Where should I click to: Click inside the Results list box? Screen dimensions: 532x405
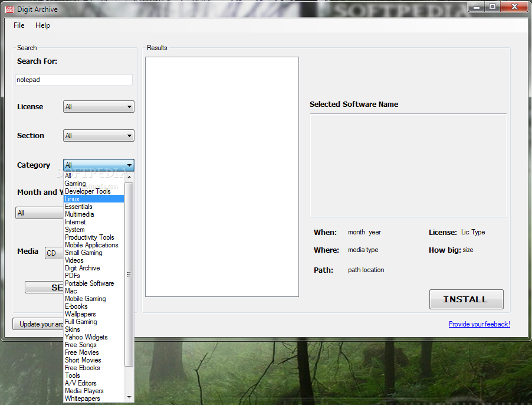[x=222, y=177]
